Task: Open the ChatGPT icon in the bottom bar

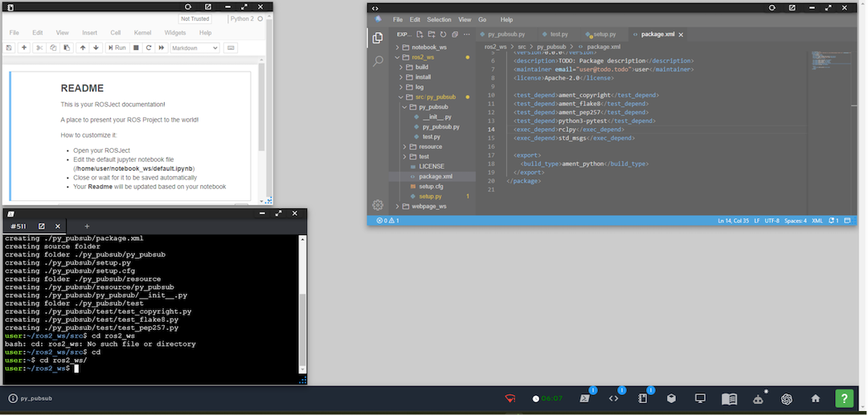Action: [x=788, y=398]
